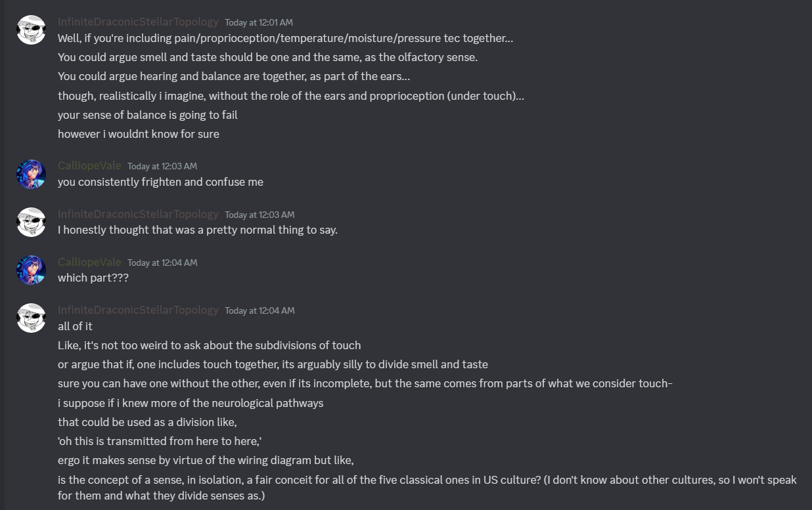Screen dimensions: 812x510
Task: Select the "your sense of balance is going to fail" message
Action: pyautogui.click(x=147, y=115)
